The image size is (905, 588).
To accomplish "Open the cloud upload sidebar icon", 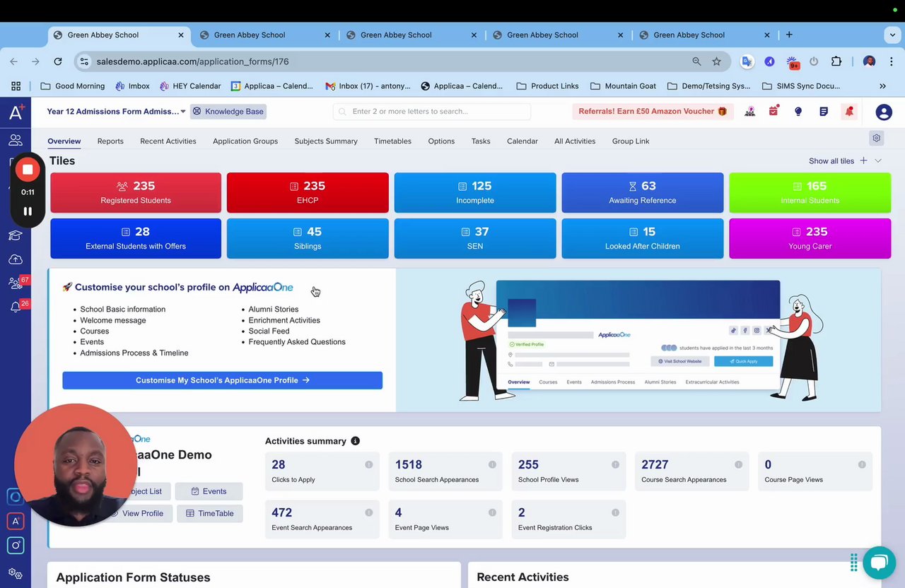I will pyautogui.click(x=16, y=259).
